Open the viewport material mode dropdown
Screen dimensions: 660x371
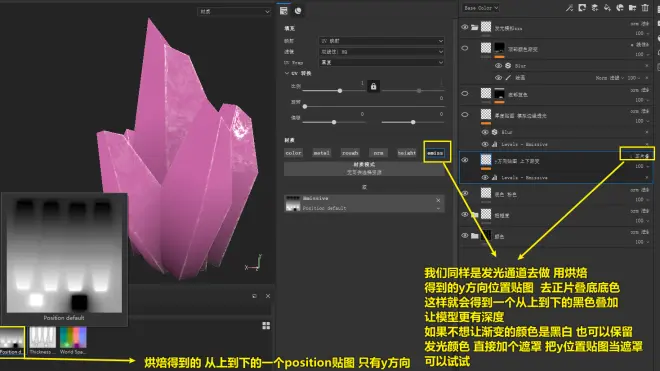234,12
